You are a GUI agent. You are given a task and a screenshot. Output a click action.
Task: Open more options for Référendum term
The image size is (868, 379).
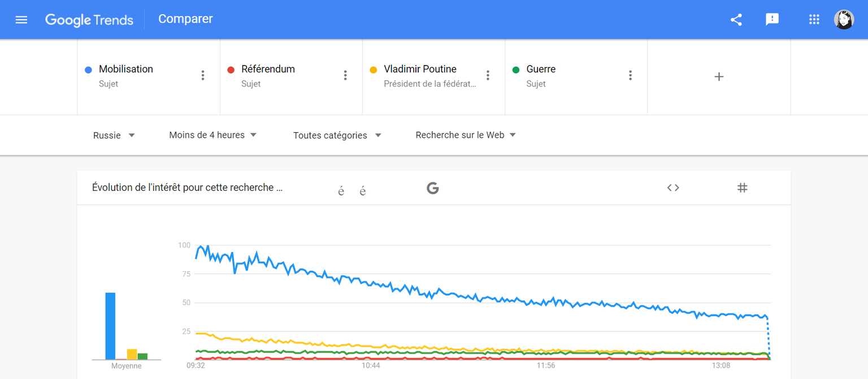pos(345,76)
